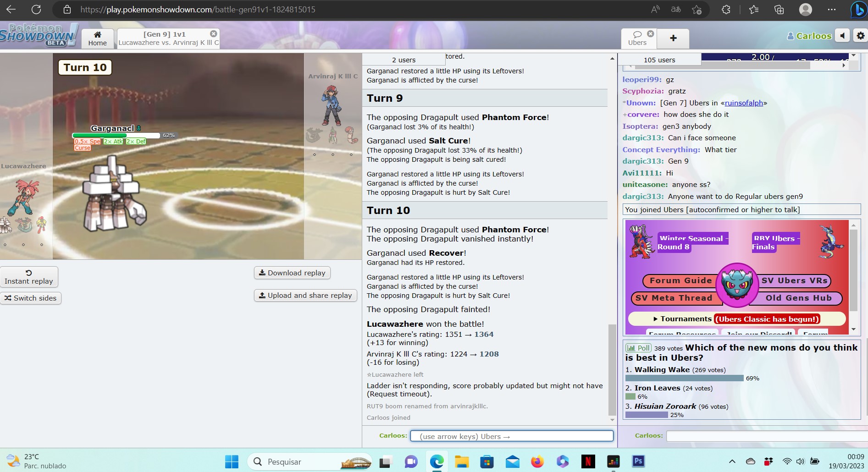Click Instant replay button
The image size is (868, 472).
click(29, 277)
